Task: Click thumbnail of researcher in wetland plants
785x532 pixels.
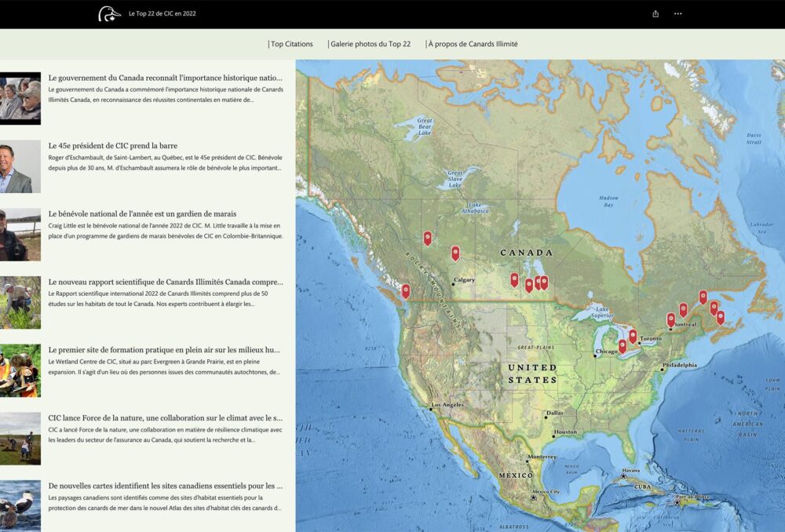Action: pyautogui.click(x=20, y=302)
